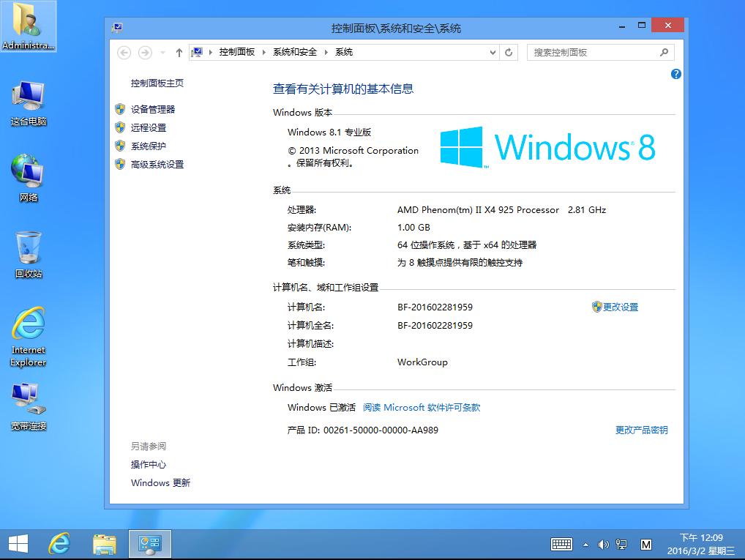
Task: Go up one level with the up arrow
Action: [179, 52]
